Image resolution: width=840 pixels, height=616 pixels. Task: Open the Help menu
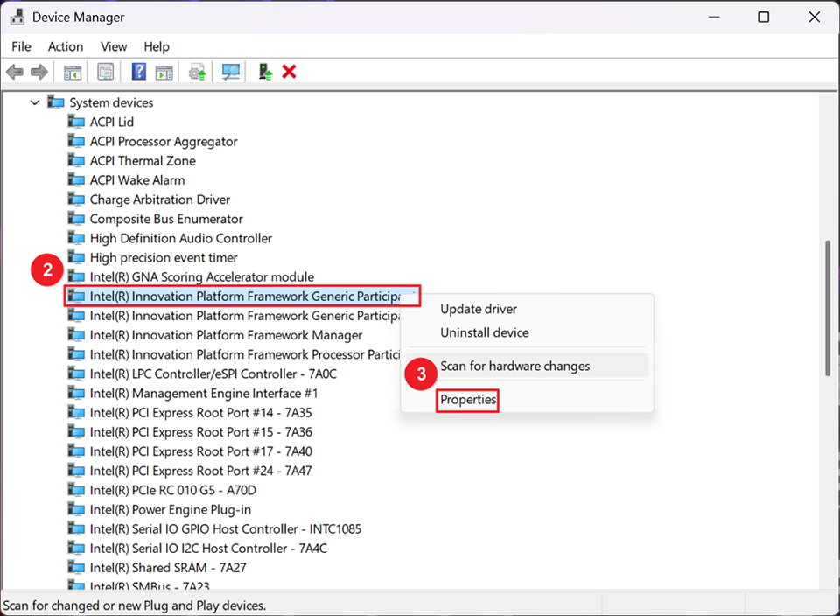pyautogui.click(x=157, y=46)
